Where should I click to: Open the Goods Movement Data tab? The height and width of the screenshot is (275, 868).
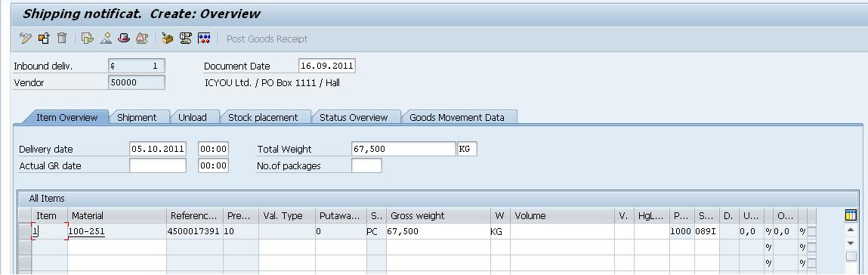click(x=457, y=117)
